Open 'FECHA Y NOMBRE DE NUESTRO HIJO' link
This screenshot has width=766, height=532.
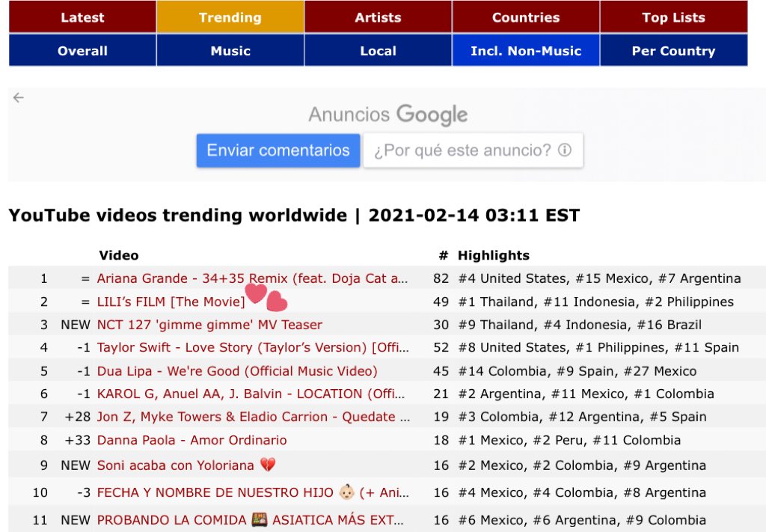[x=253, y=492]
